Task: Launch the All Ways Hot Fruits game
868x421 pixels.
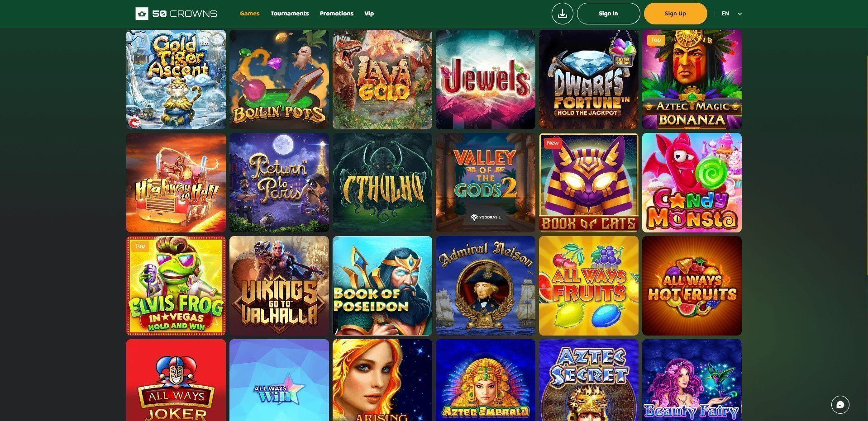Action: [692, 286]
